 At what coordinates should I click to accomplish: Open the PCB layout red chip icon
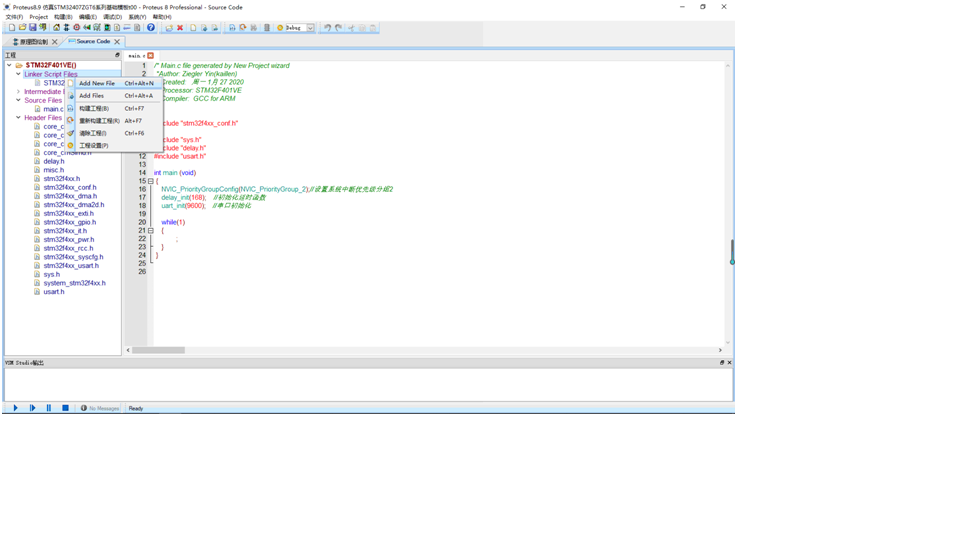coord(77,28)
